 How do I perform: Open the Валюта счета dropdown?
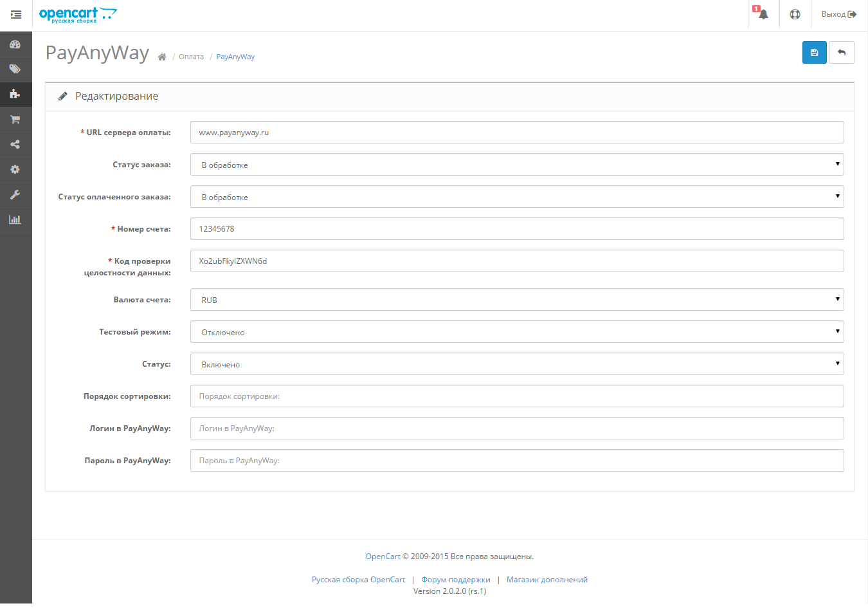[517, 300]
